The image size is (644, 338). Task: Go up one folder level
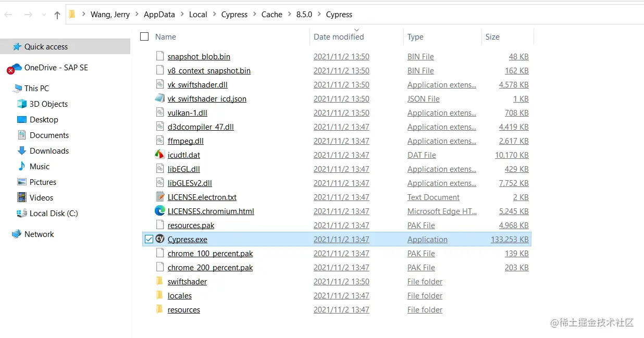[57, 15]
